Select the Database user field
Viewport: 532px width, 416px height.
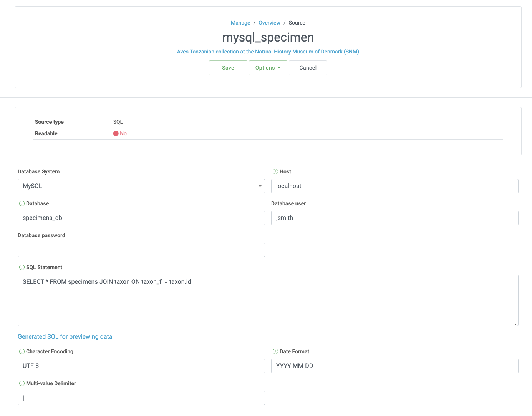click(394, 218)
